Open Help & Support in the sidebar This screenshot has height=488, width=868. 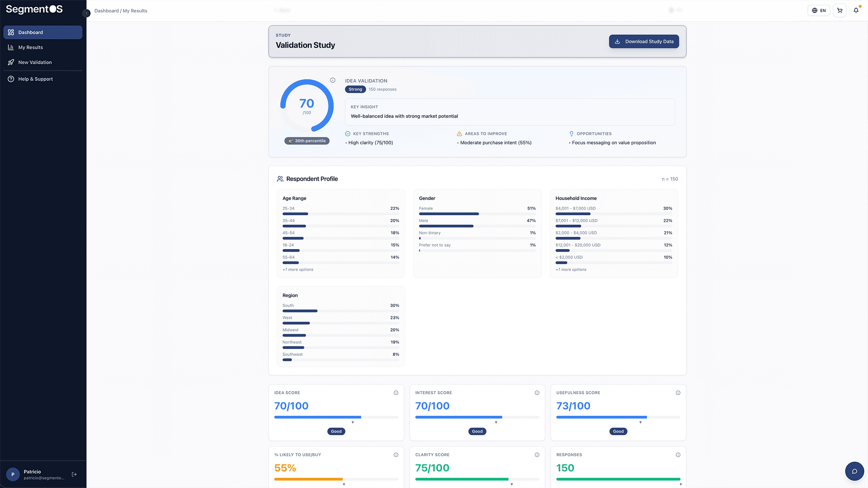tap(35, 79)
